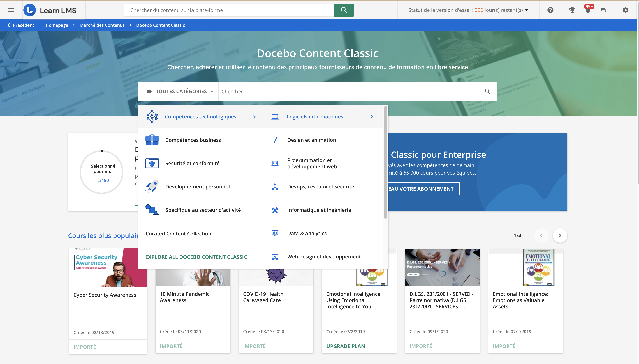
Task: Click the Développement personnel rocket icon
Action: tap(152, 186)
